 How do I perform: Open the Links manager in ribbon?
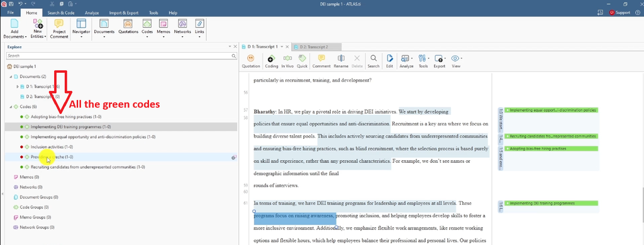pos(199,28)
